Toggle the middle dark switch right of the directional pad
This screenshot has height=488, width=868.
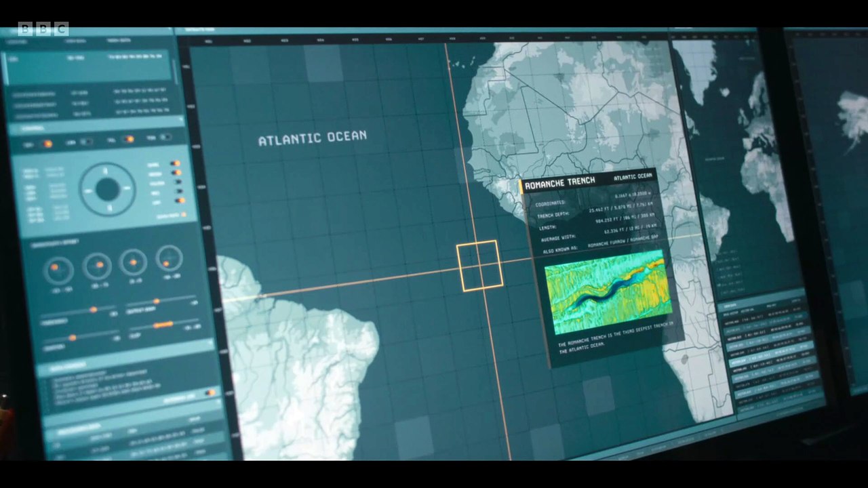(178, 182)
